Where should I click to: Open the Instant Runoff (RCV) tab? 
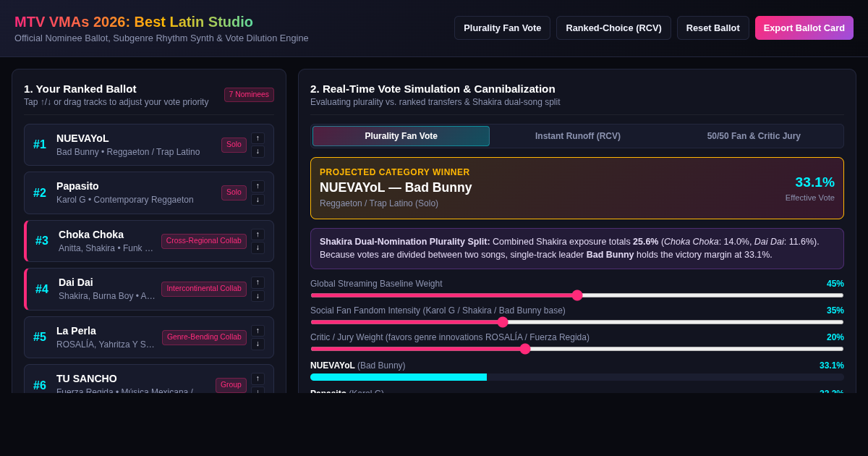coord(578,136)
